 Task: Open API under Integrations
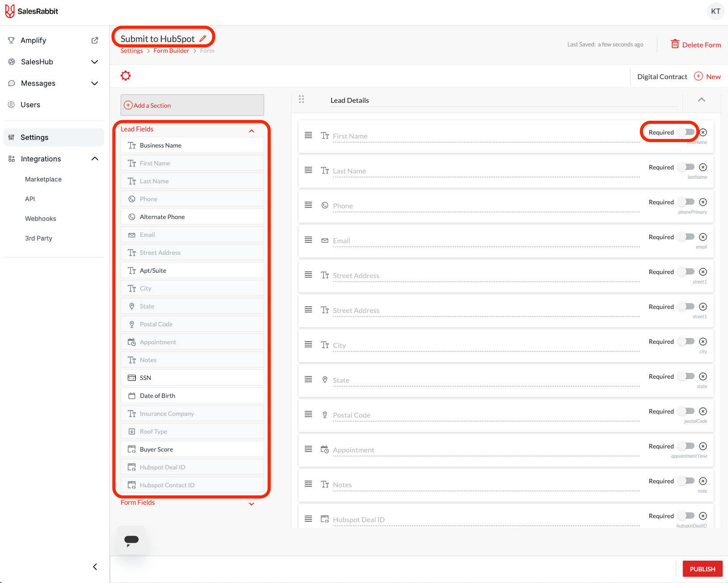point(30,199)
